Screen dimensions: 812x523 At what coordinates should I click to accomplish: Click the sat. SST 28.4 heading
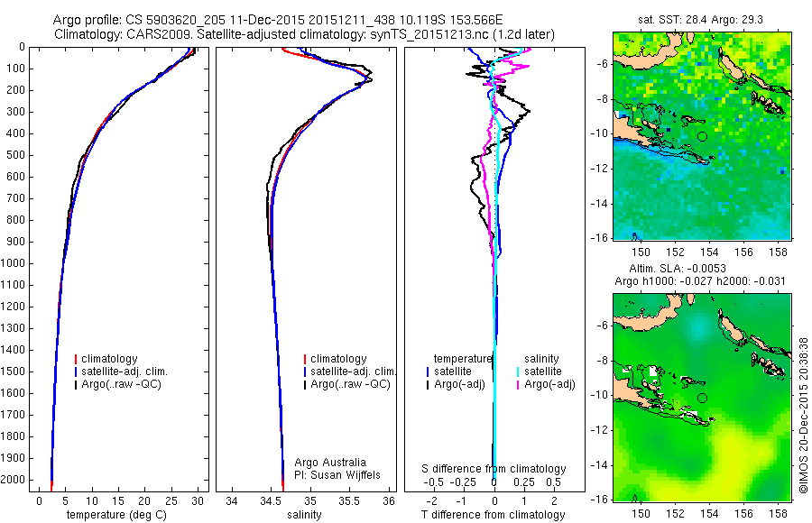click(700, 20)
